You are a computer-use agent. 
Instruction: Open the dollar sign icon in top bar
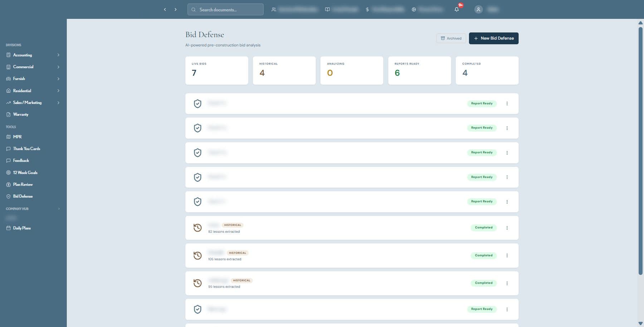point(367,10)
